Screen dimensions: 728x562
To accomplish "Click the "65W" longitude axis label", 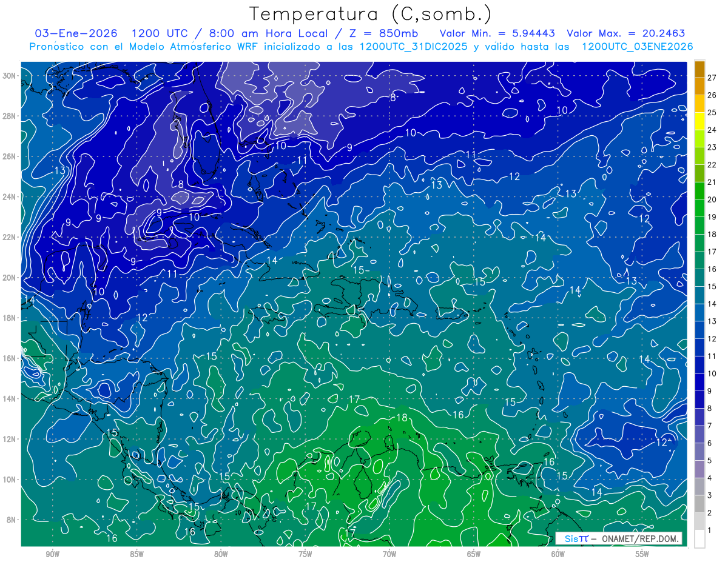I will 474,554.
